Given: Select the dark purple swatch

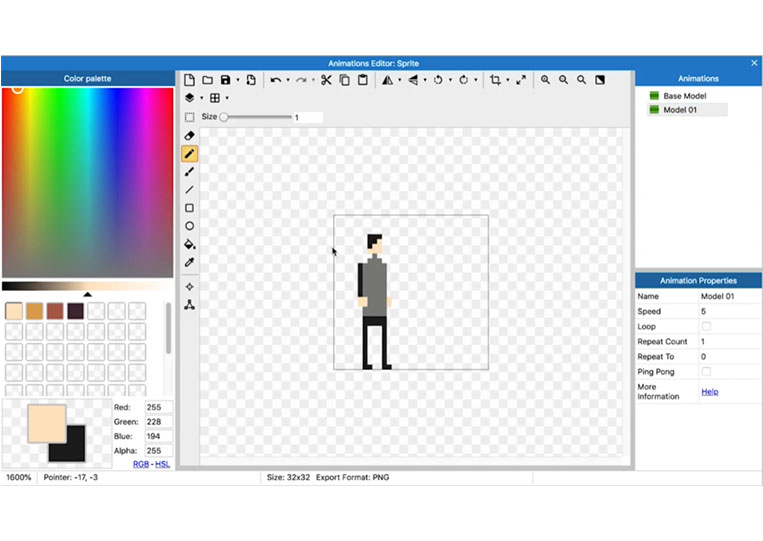Looking at the screenshot, I should pyautogui.click(x=75, y=311).
